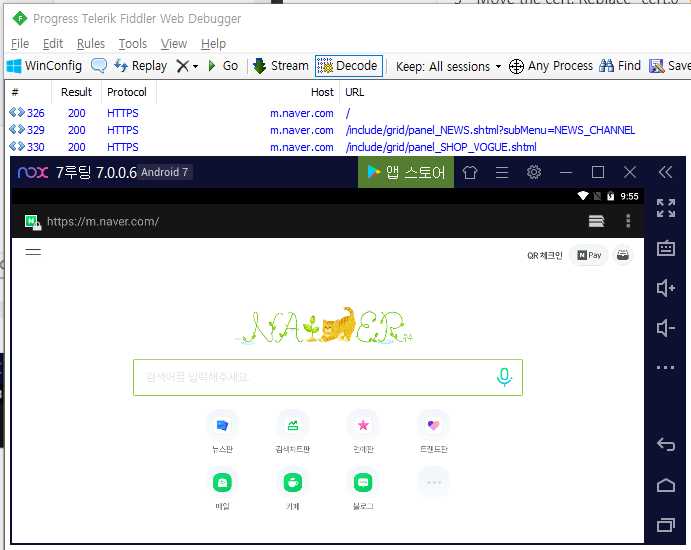The width and height of the screenshot is (691, 550).
Task: Open the Nox hamburger menu in title bar
Action: (x=502, y=172)
